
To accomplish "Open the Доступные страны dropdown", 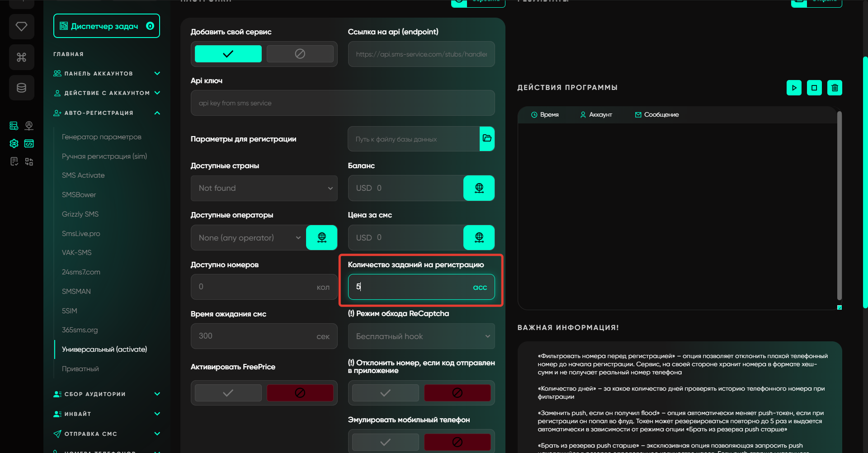I will (x=264, y=188).
